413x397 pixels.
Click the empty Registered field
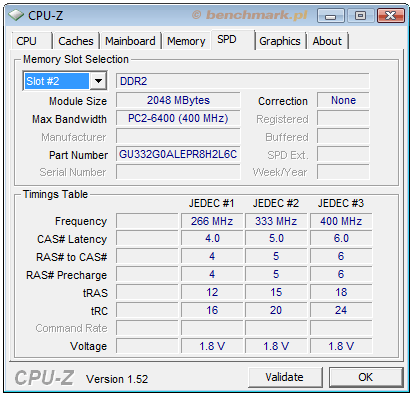click(x=343, y=118)
